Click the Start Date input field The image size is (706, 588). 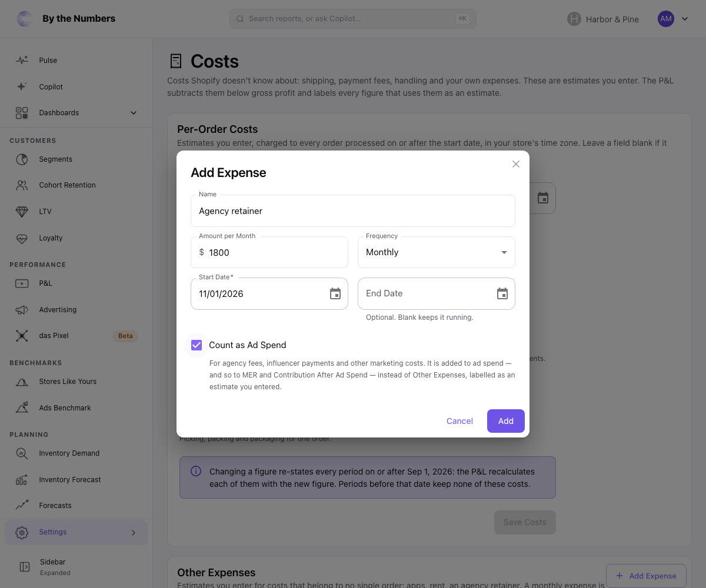pyautogui.click(x=269, y=294)
